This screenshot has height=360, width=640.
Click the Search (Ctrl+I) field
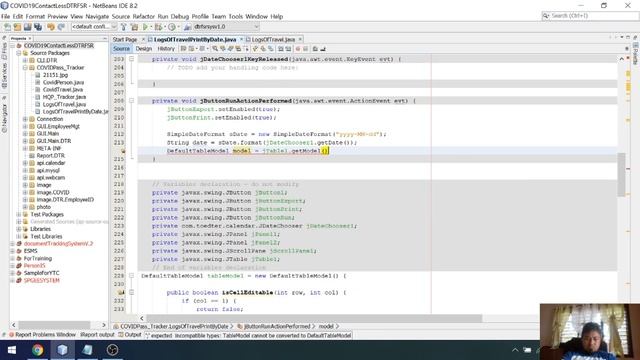click(590, 16)
